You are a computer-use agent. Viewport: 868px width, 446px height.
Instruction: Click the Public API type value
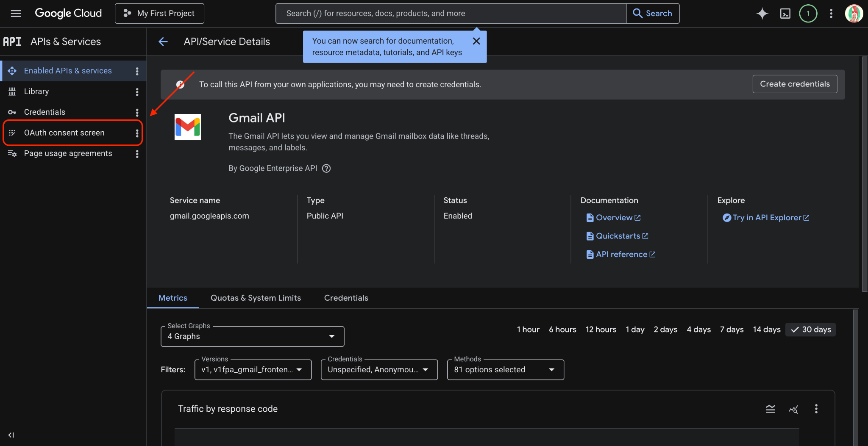(325, 216)
